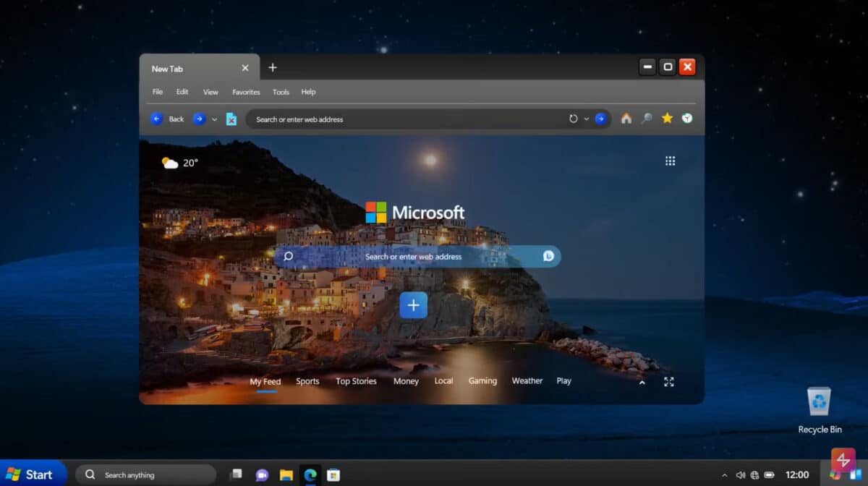Open the Tools menu
The height and width of the screenshot is (486, 868).
[281, 92]
